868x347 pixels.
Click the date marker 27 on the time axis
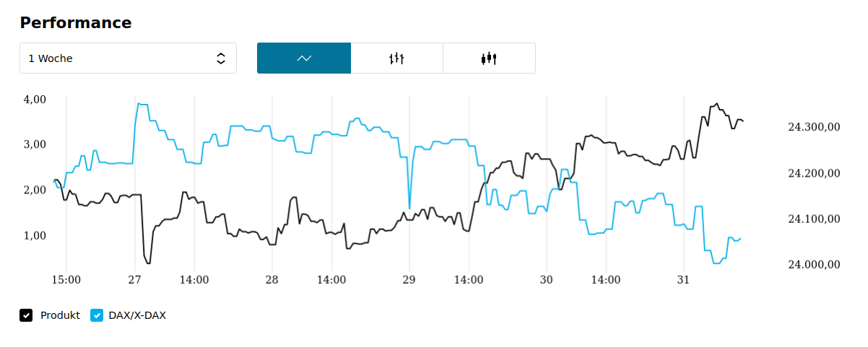[x=135, y=280]
